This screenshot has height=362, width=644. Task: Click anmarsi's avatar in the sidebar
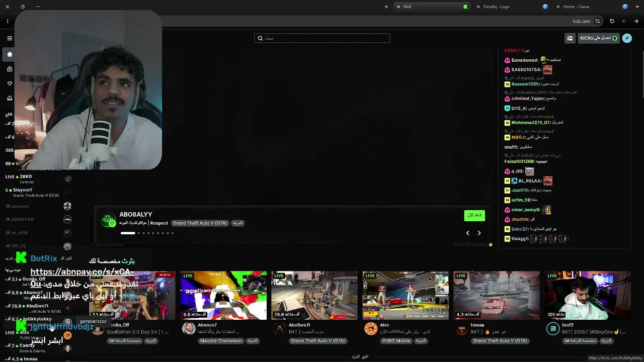(67, 206)
